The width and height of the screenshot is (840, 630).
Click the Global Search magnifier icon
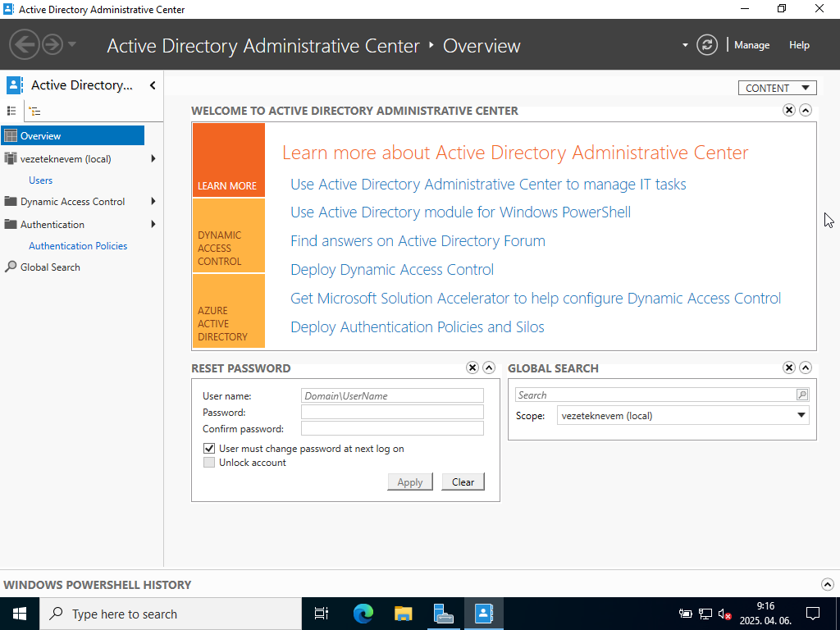pos(801,395)
